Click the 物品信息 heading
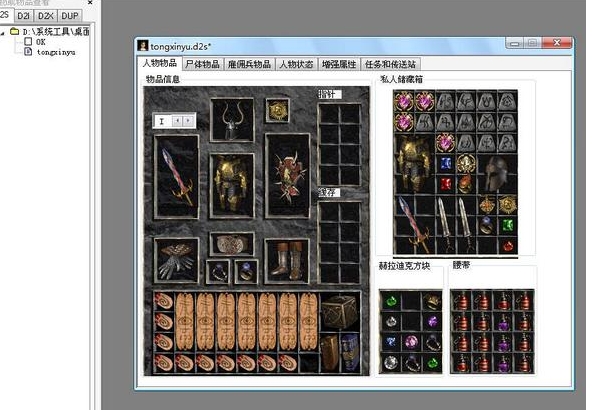 tap(163, 79)
